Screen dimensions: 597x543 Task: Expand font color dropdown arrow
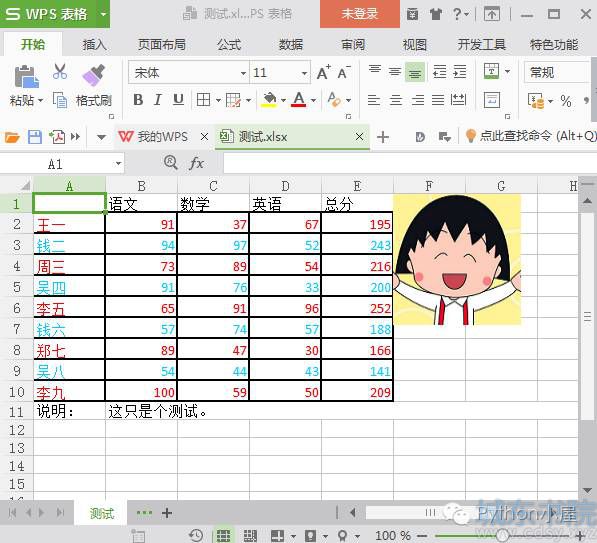313,101
